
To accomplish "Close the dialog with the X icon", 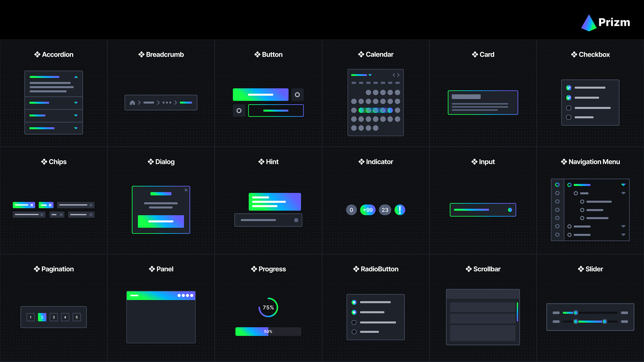I will tap(186, 190).
